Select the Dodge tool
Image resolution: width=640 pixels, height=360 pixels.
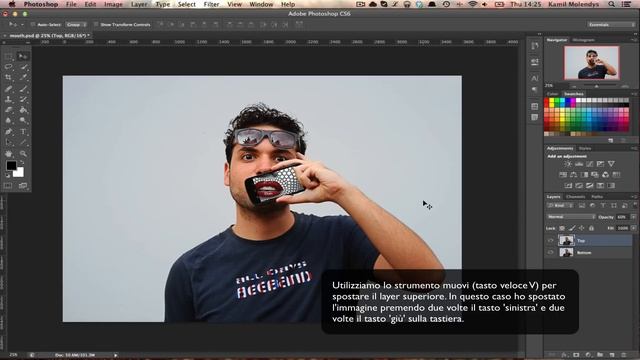pos(23,120)
